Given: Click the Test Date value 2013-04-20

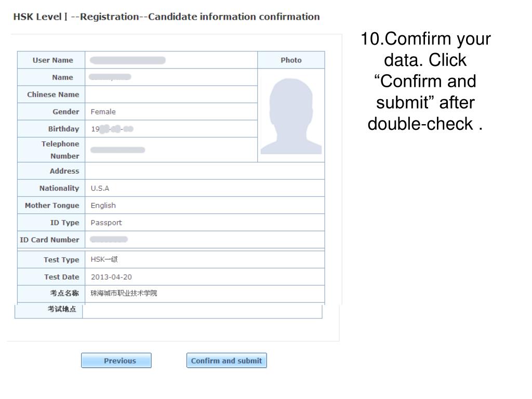Looking at the screenshot, I should coord(111,277).
